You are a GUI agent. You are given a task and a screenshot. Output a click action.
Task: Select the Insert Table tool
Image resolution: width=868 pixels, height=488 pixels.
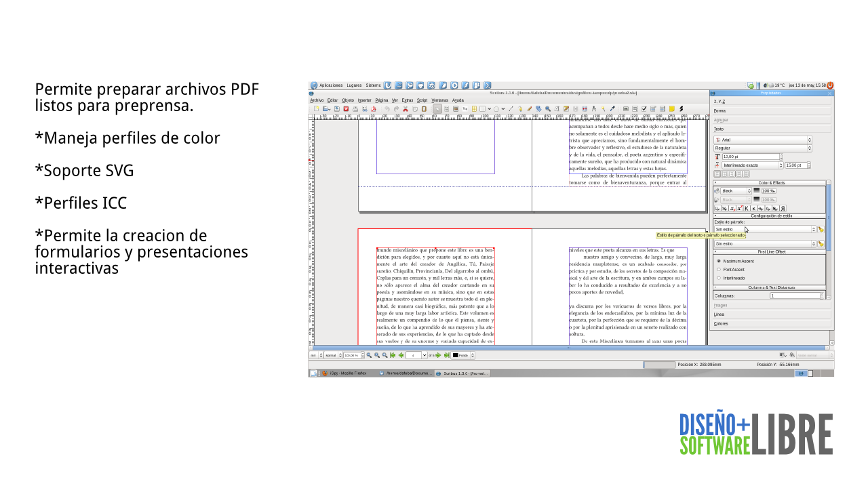(474, 108)
